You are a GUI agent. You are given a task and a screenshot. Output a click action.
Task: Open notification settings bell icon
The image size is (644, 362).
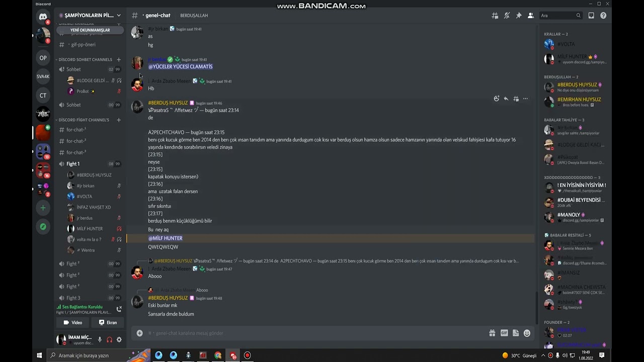click(x=507, y=16)
